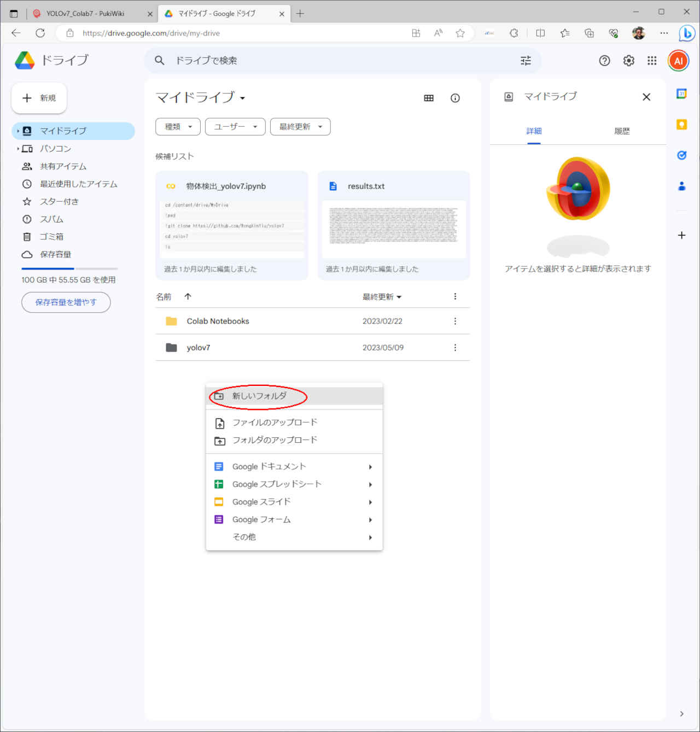Open Drive settings gear icon

coord(628,61)
